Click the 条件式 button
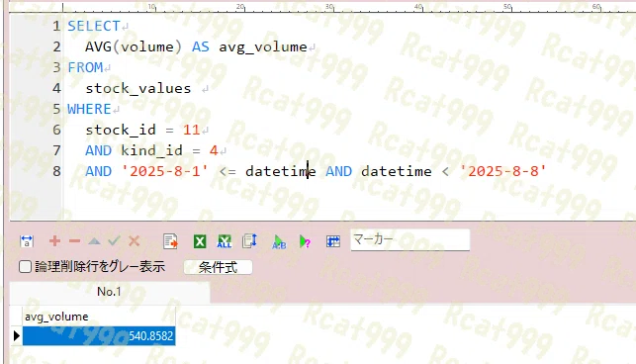The width and height of the screenshot is (636, 364). [x=218, y=267]
